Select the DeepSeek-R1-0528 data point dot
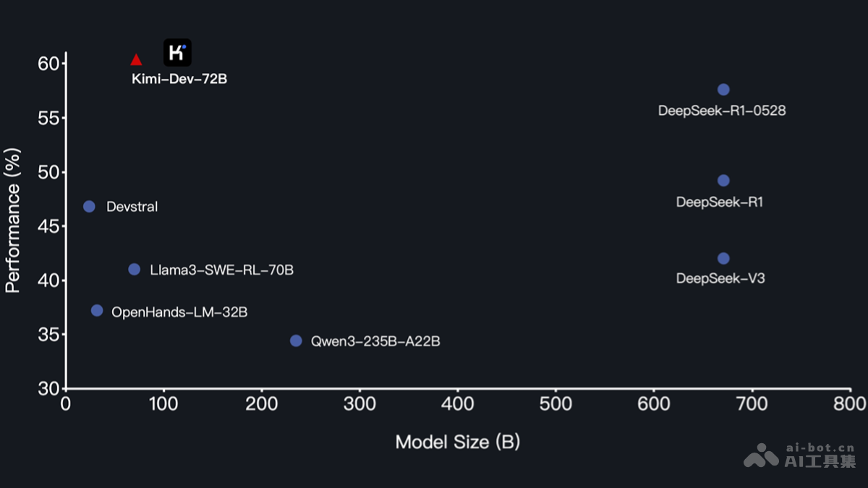Image resolution: width=868 pixels, height=488 pixels. [x=723, y=90]
